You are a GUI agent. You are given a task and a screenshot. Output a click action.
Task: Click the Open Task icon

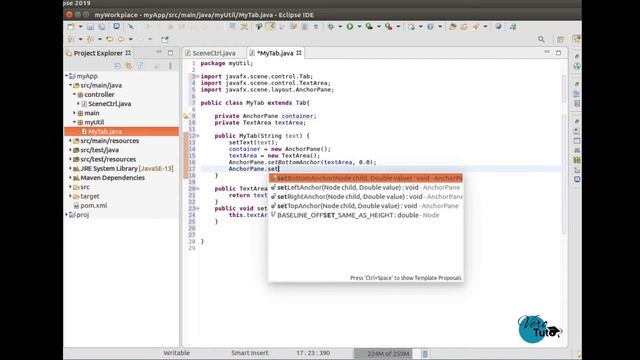coord(464,27)
